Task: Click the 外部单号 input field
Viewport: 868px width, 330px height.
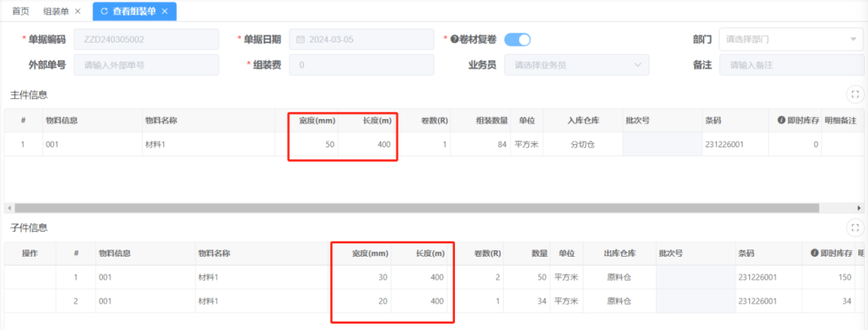Action: [x=145, y=64]
